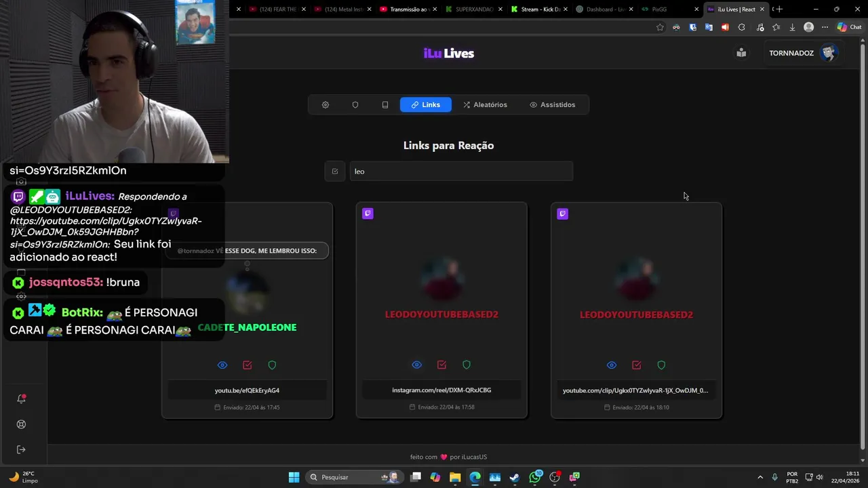Image resolution: width=868 pixels, height=488 pixels.
Task: Open the youtube.com/clip/Ugkx0TYZwlyvaR link
Action: [636, 390]
